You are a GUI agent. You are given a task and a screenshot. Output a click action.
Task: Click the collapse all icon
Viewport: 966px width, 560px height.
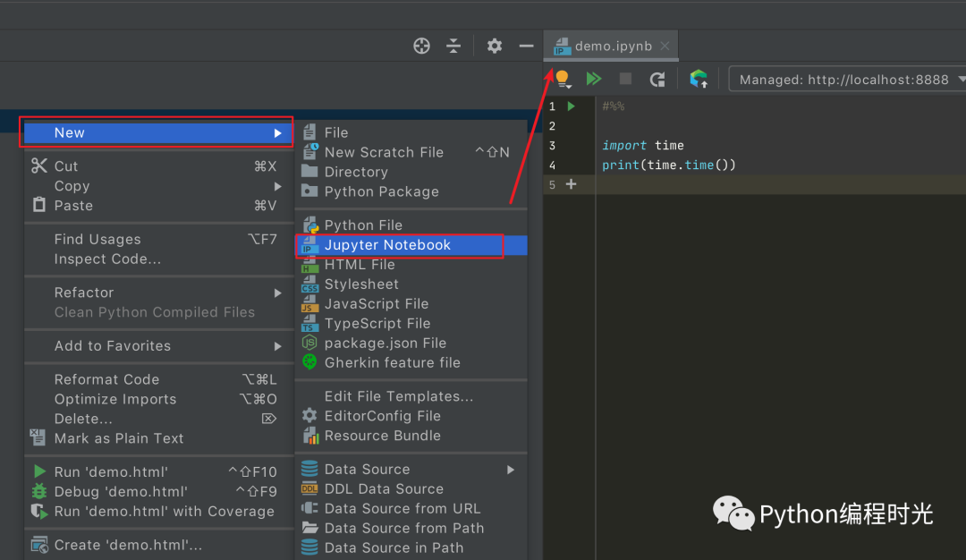tap(453, 46)
